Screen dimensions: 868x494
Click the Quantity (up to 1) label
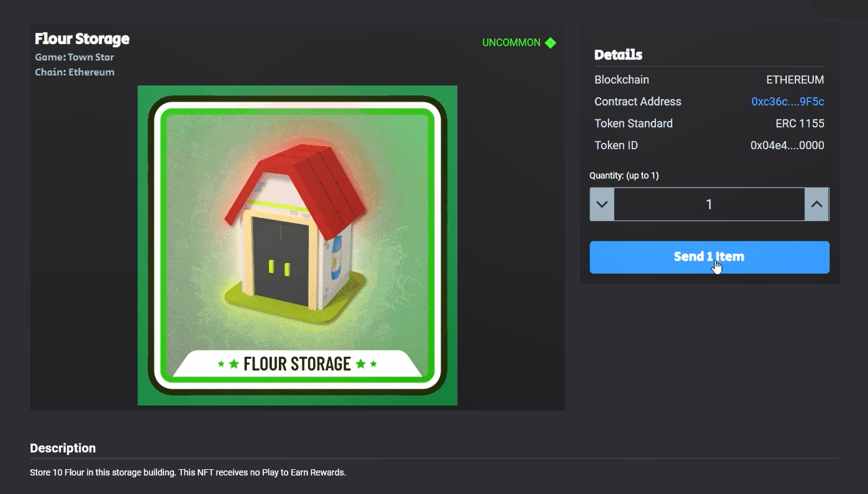coord(624,176)
